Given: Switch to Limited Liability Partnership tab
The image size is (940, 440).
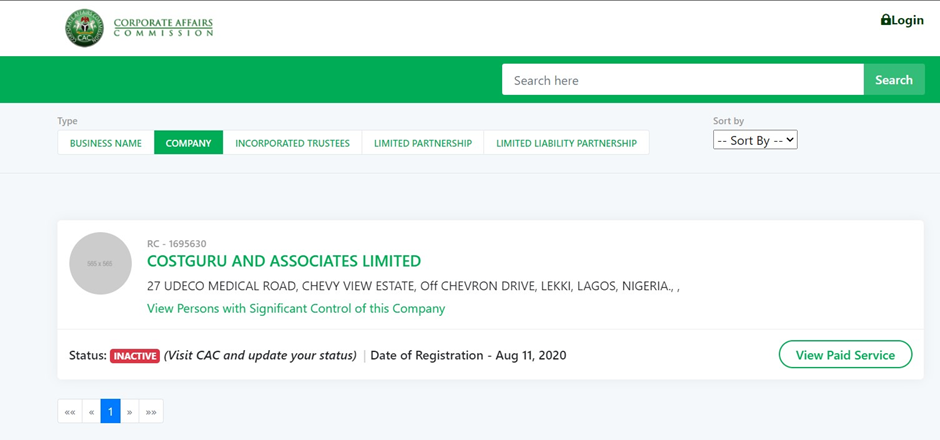Looking at the screenshot, I should click(567, 143).
